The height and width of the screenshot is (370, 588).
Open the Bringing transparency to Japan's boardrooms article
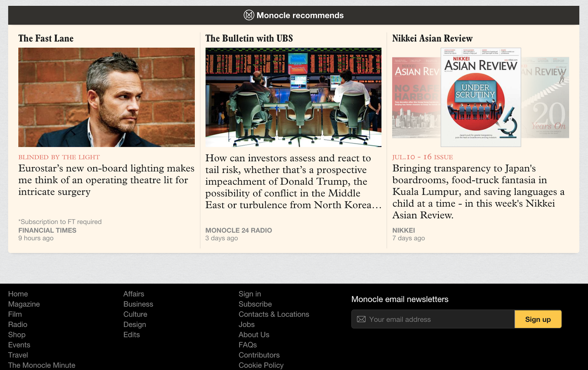coord(478,192)
